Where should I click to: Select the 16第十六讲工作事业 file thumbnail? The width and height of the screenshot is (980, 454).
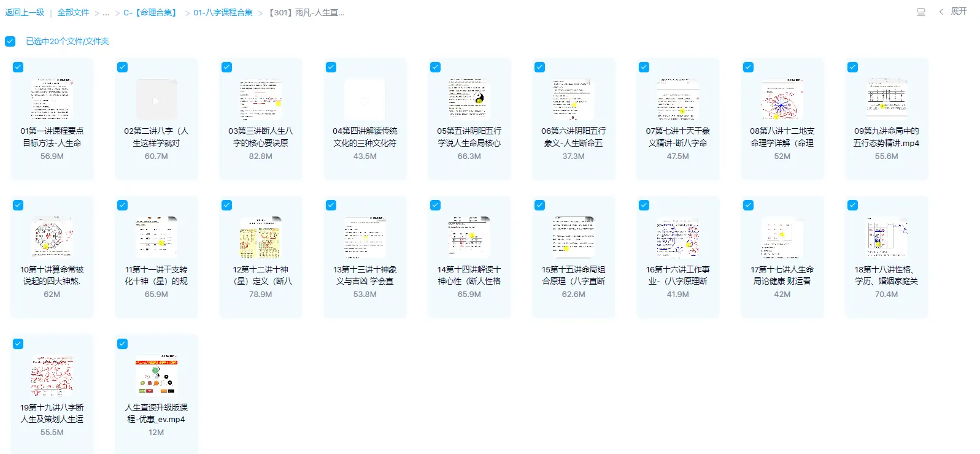click(677, 237)
